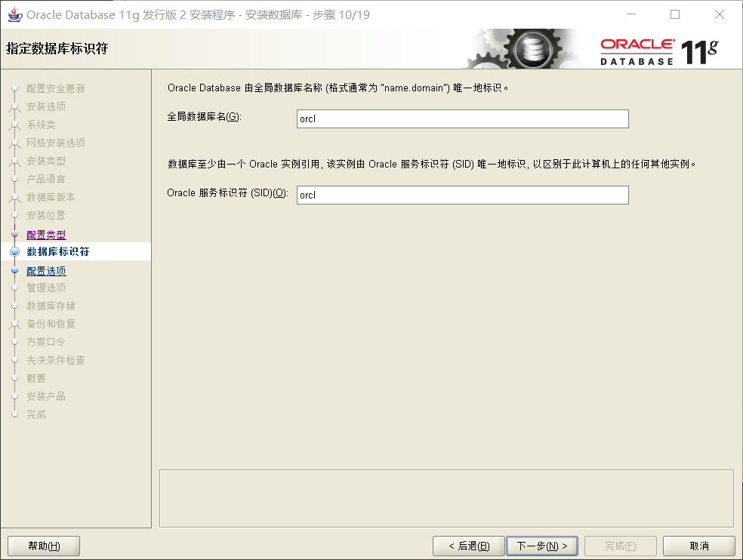The width and height of the screenshot is (743, 560).
Task: Focus the Oracle 服务标识符 (SID) field
Action: (462, 195)
